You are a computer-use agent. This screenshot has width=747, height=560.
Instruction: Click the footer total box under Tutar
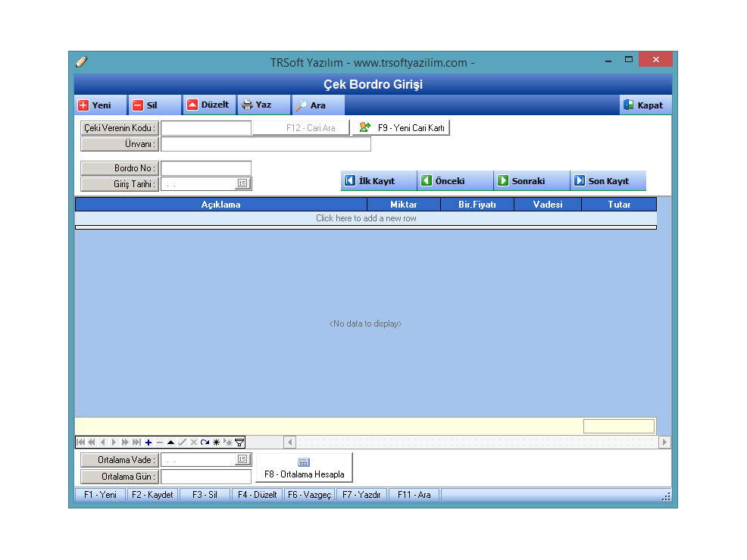[619, 426]
